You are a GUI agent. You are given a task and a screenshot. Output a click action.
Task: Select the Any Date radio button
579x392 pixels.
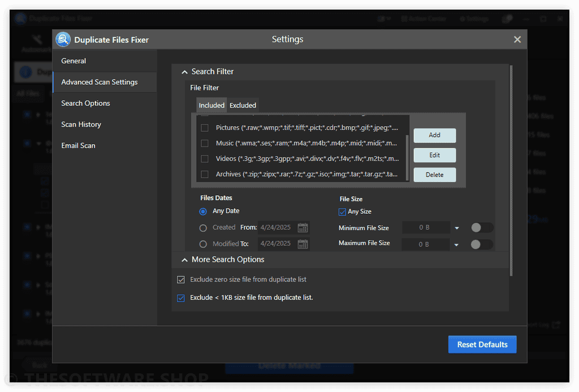tap(203, 212)
